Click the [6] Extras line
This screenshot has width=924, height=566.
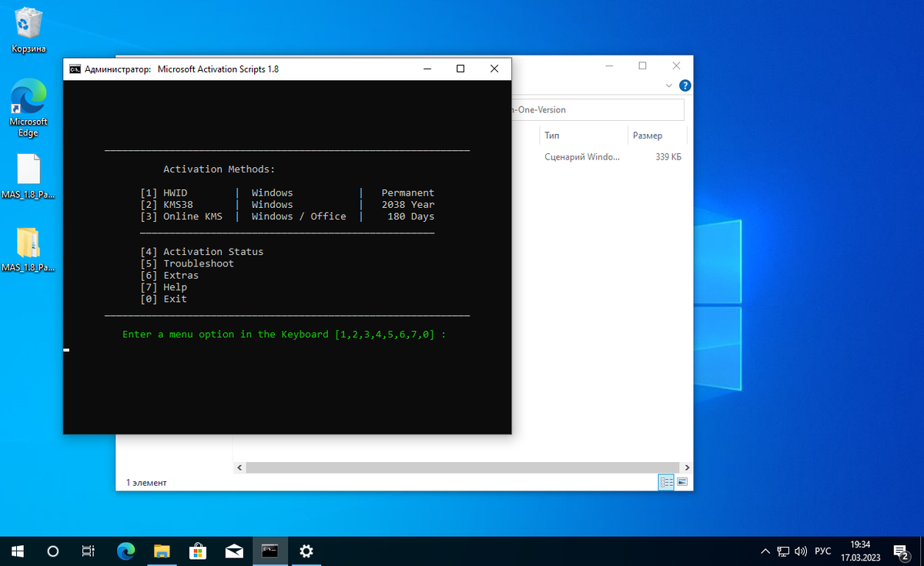coord(169,275)
